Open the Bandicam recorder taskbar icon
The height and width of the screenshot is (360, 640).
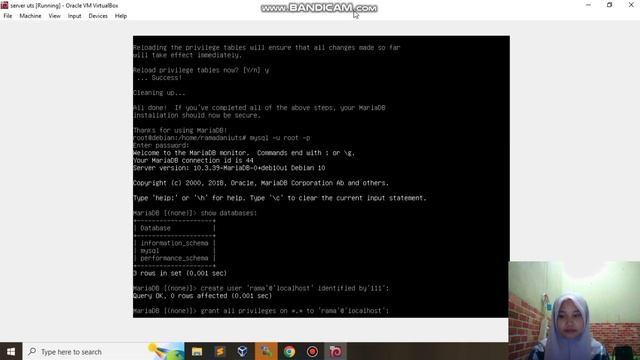pos(312,351)
